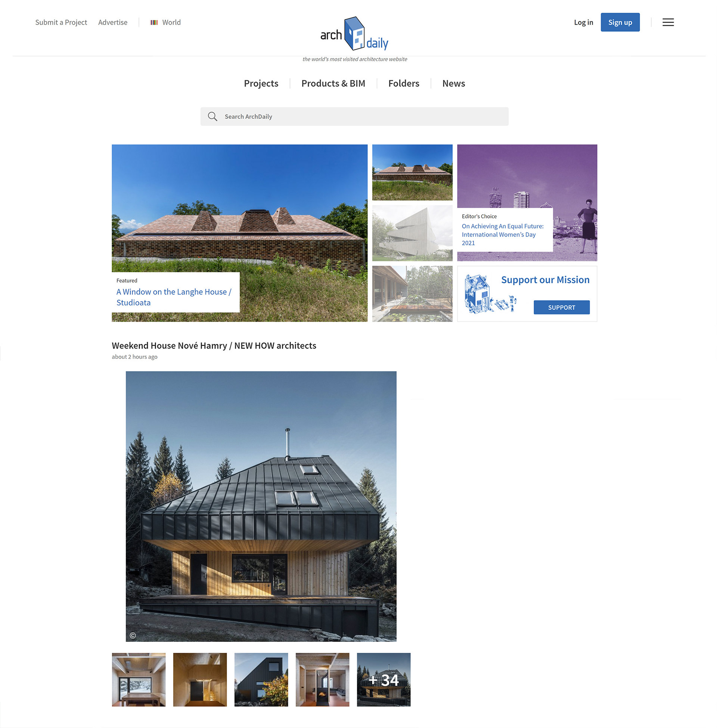Viewport: 717px width, 728px height.
Task: Open A Window on the Langhe House article
Action: click(174, 297)
